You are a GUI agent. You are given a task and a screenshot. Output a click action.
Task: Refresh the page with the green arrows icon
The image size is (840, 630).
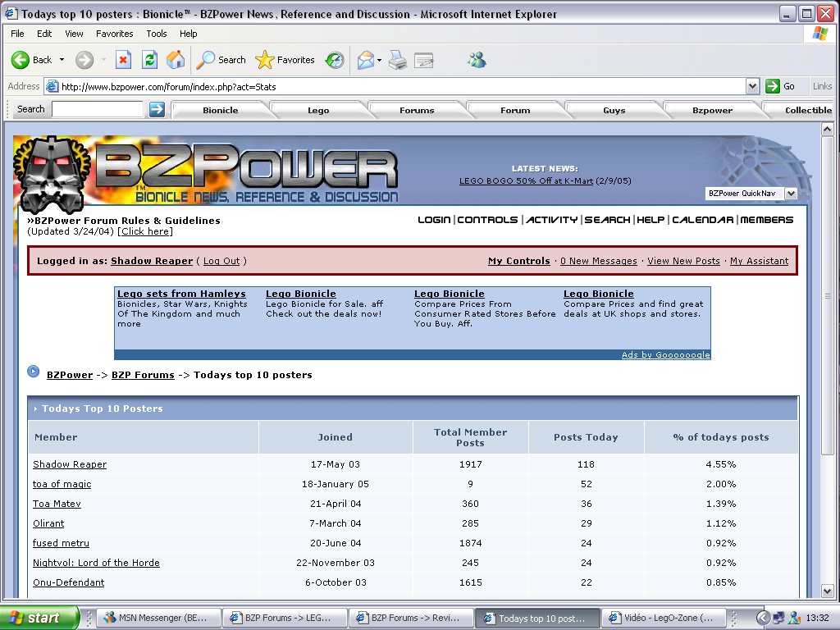149,60
